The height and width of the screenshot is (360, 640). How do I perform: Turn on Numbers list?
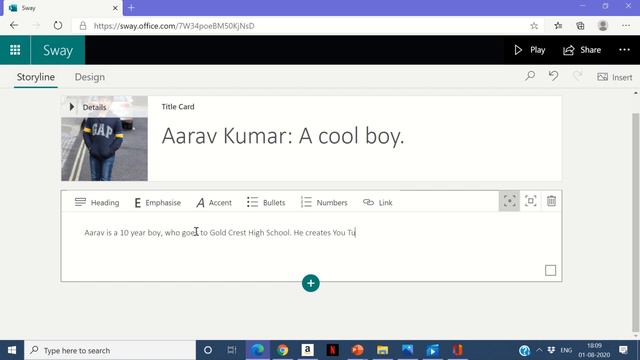coord(324,202)
